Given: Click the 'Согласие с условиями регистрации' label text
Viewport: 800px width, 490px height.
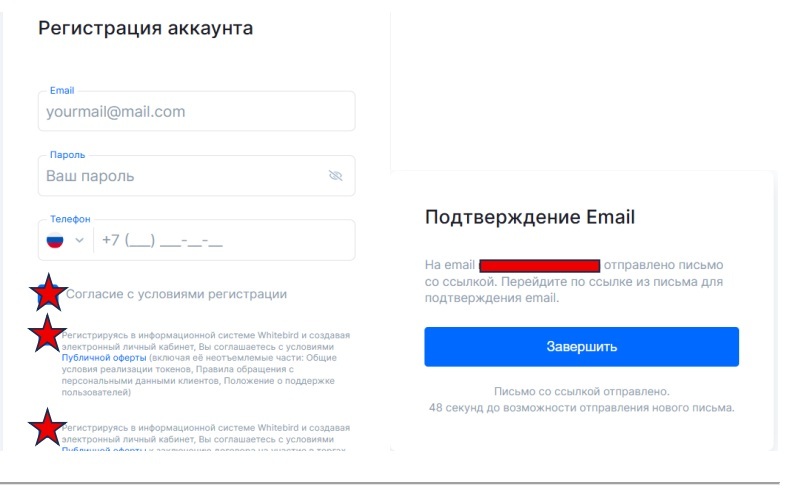Looking at the screenshot, I should pos(176,294).
